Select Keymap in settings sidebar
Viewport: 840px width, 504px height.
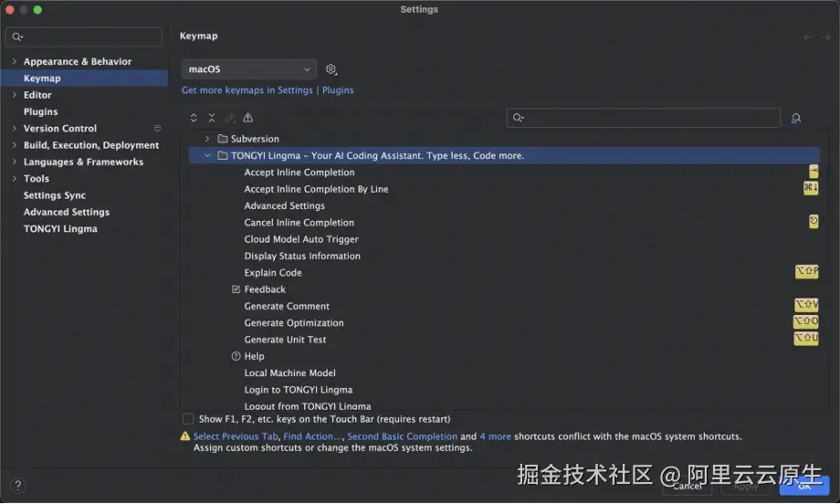[84, 79]
